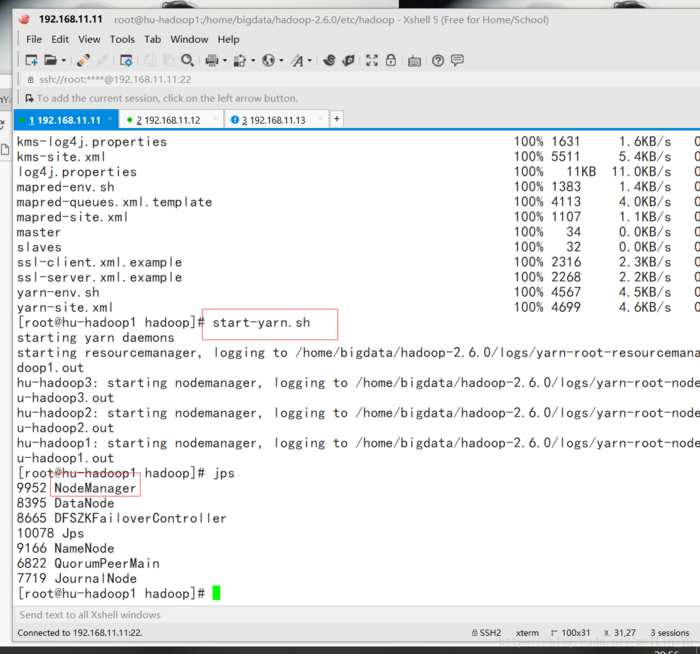Click the Lock Screen padlock icon
The width and height of the screenshot is (700, 654).
coord(391,60)
